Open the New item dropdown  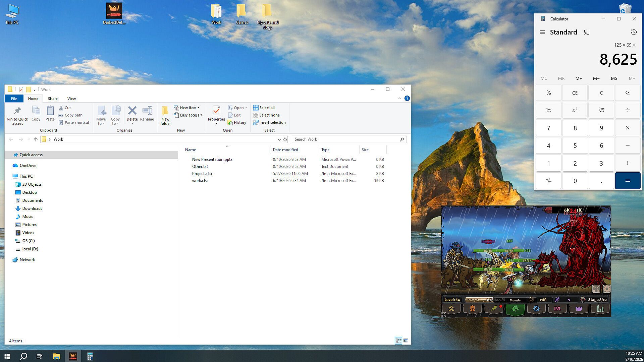186,108
